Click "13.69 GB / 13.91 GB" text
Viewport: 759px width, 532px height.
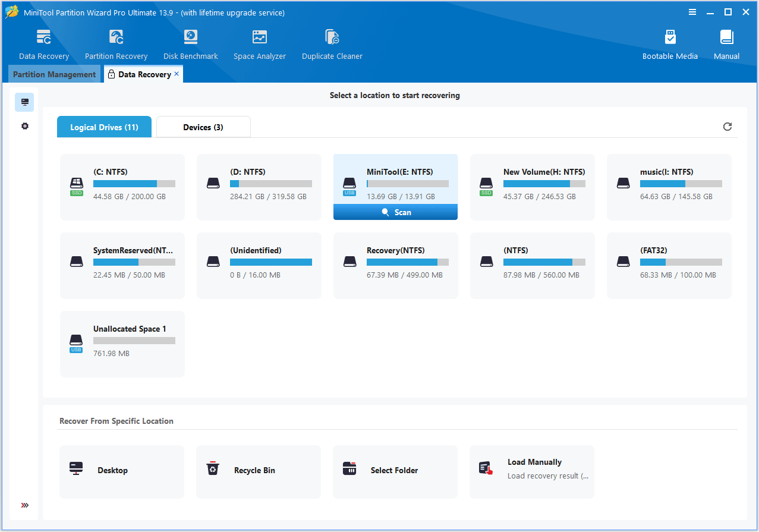(401, 197)
